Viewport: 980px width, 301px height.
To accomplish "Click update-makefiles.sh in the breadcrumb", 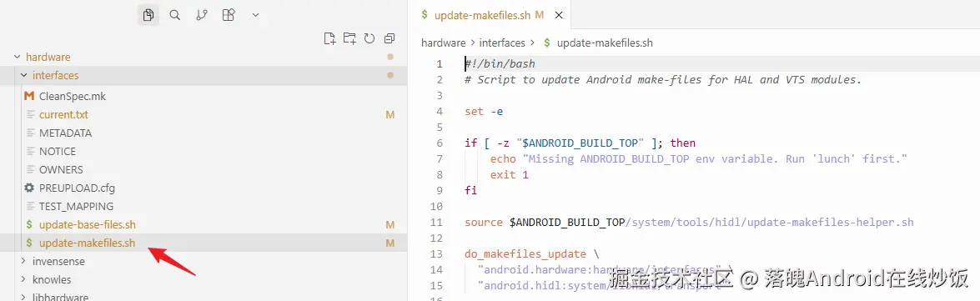I will pyautogui.click(x=605, y=43).
